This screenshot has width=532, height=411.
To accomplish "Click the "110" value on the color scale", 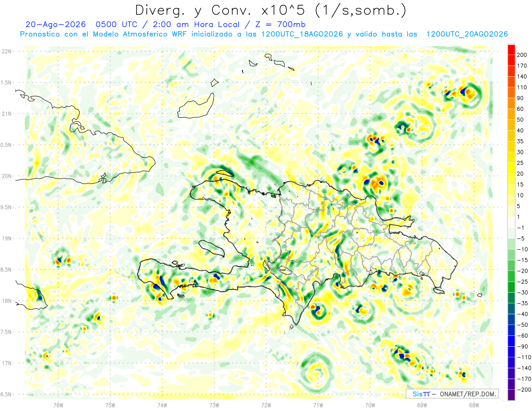I will [522, 87].
